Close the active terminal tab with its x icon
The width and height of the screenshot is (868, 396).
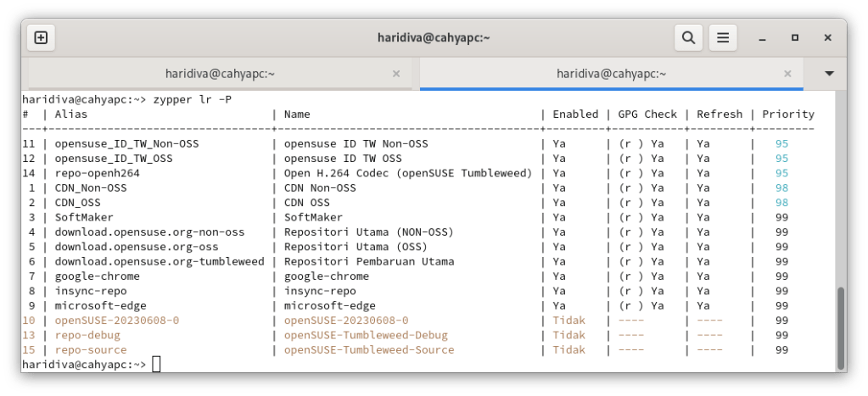coord(792,74)
